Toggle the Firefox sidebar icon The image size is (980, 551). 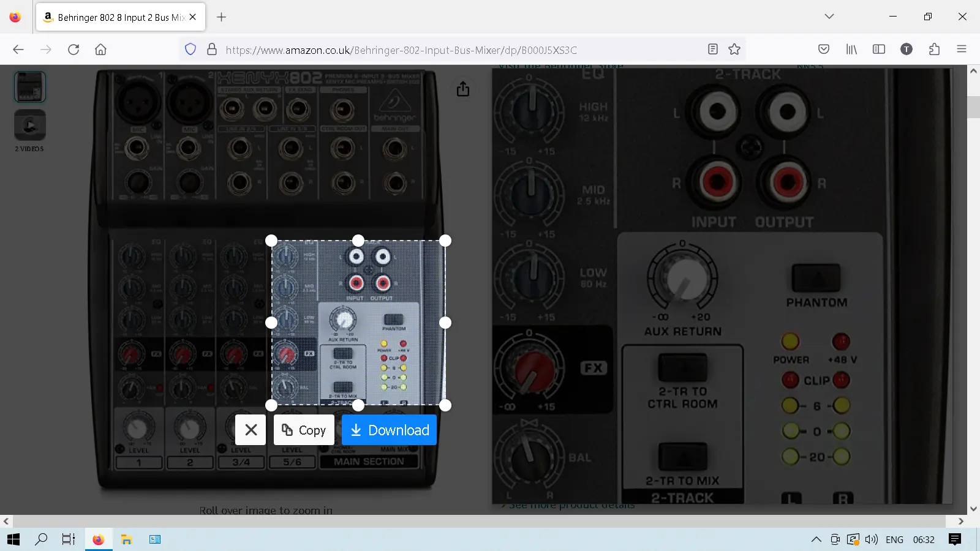pyautogui.click(x=879, y=50)
